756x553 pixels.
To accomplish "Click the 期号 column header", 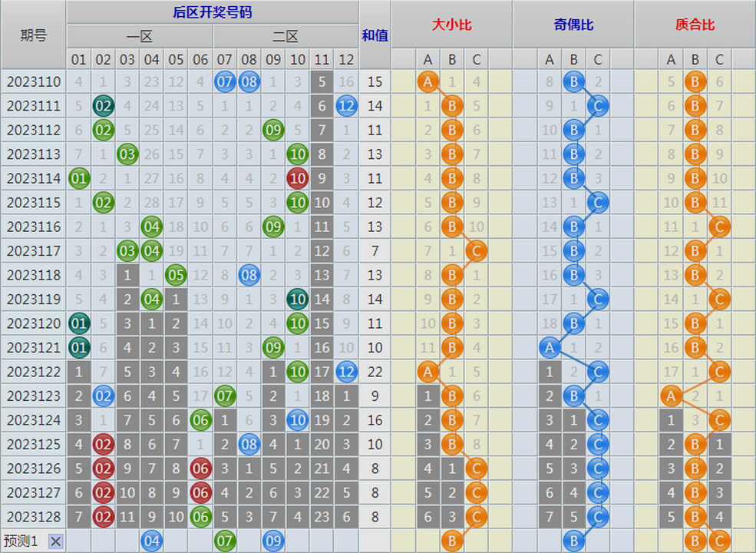I will pyautogui.click(x=33, y=35).
